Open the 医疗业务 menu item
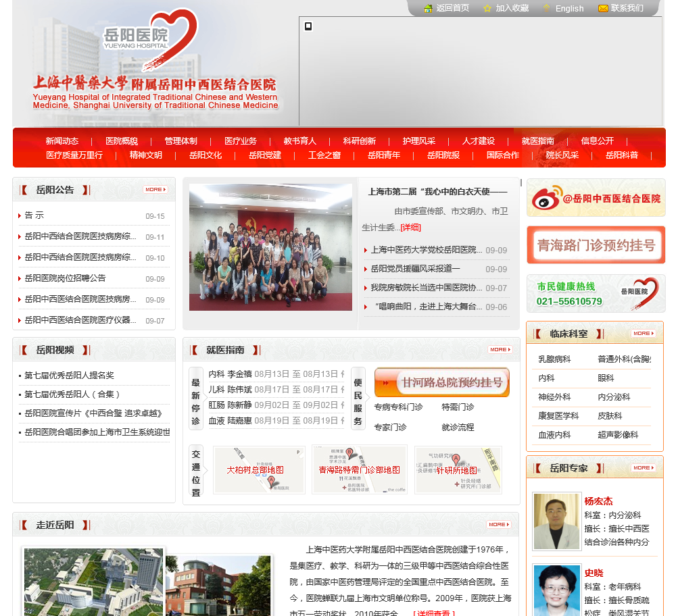The height and width of the screenshot is (616, 678). [x=241, y=140]
